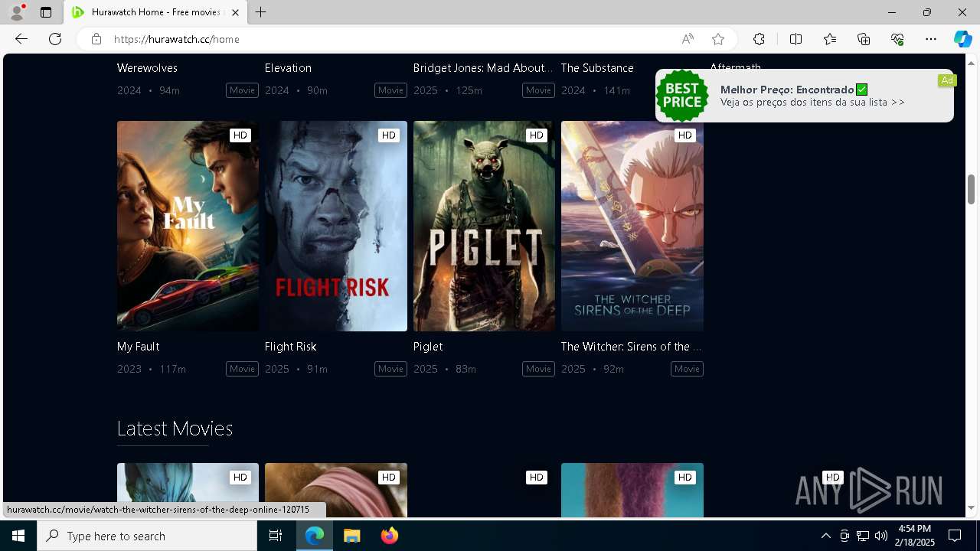Open Bridget Jones: Mad About title link
The height and width of the screenshot is (551, 980).
pos(483,68)
